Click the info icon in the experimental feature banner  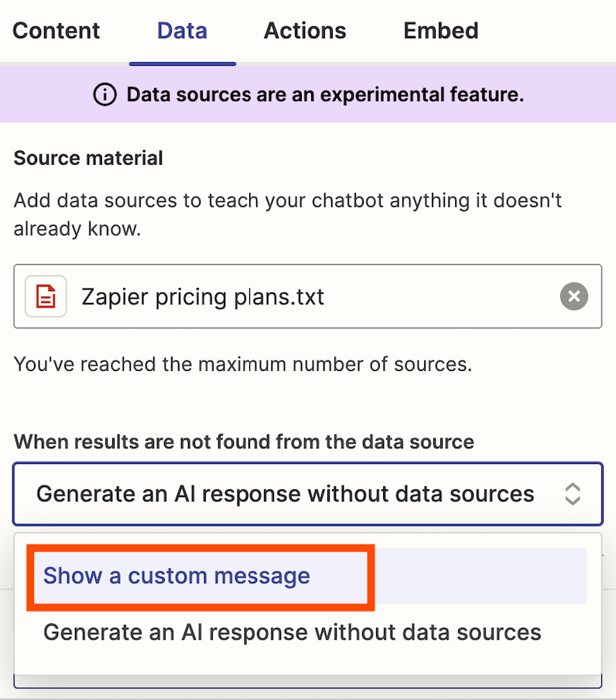click(x=104, y=93)
